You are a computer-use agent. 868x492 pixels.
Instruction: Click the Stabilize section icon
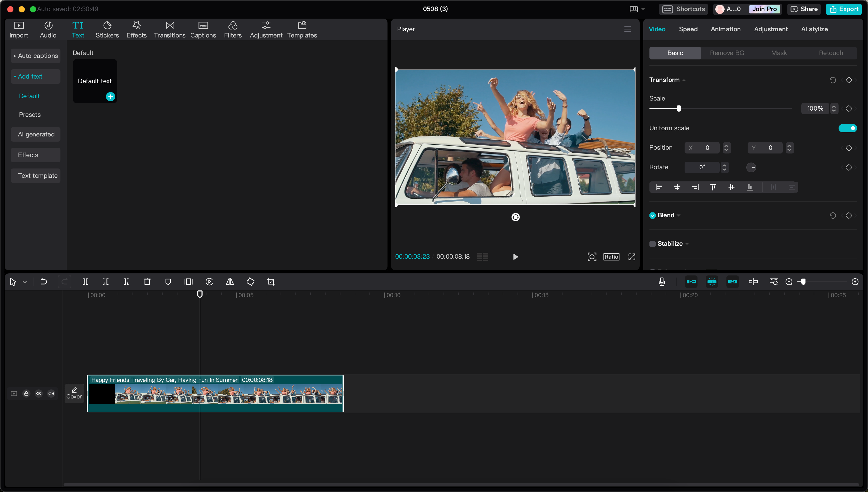click(x=653, y=243)
